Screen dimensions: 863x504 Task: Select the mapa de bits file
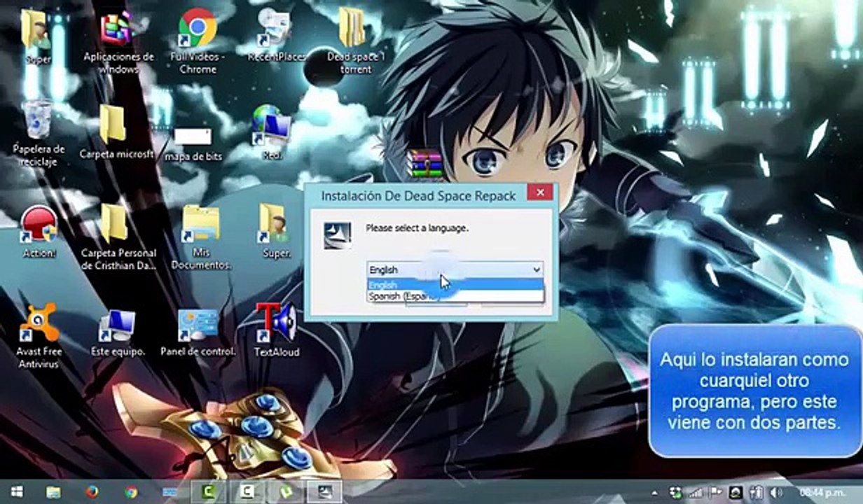[193, 143]
